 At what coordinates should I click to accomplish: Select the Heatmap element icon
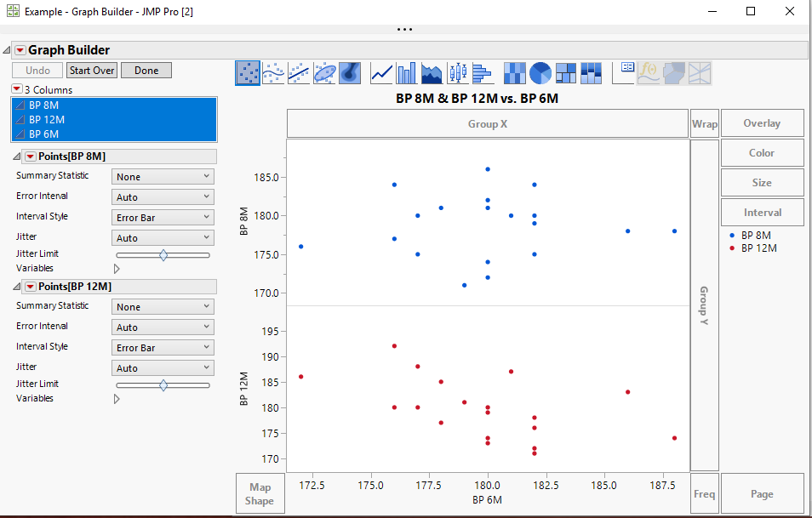pos(515,73)
